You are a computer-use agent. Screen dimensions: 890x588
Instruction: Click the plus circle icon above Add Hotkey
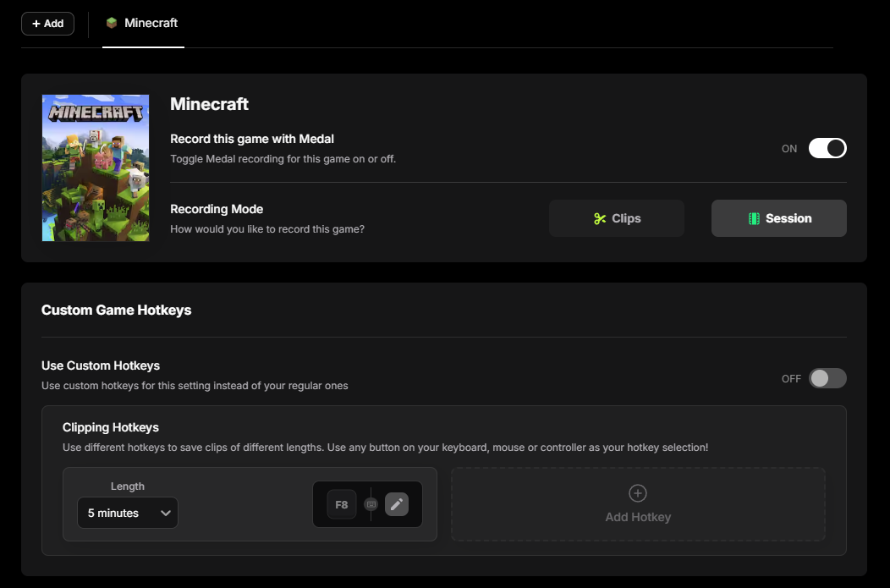638,493
